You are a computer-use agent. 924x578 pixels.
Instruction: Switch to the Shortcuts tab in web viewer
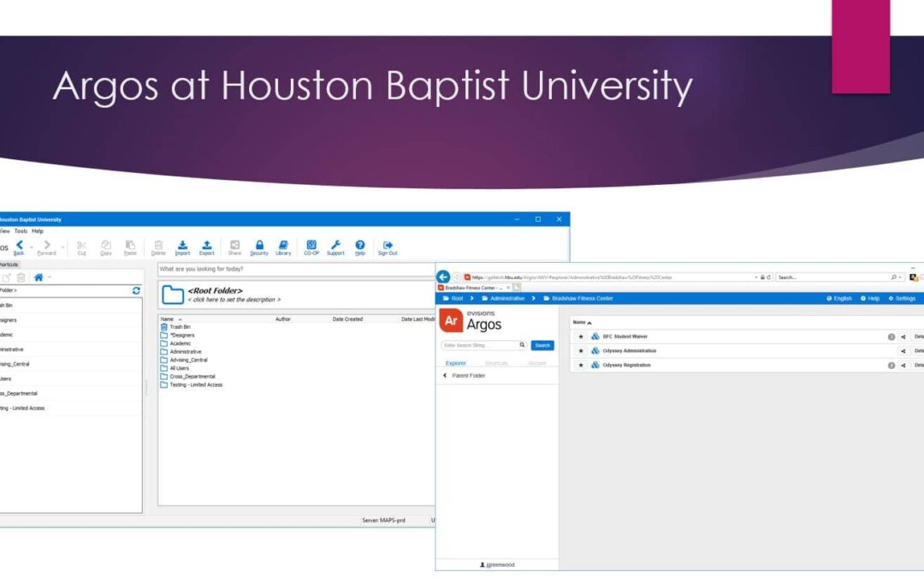tap(496, 363)
